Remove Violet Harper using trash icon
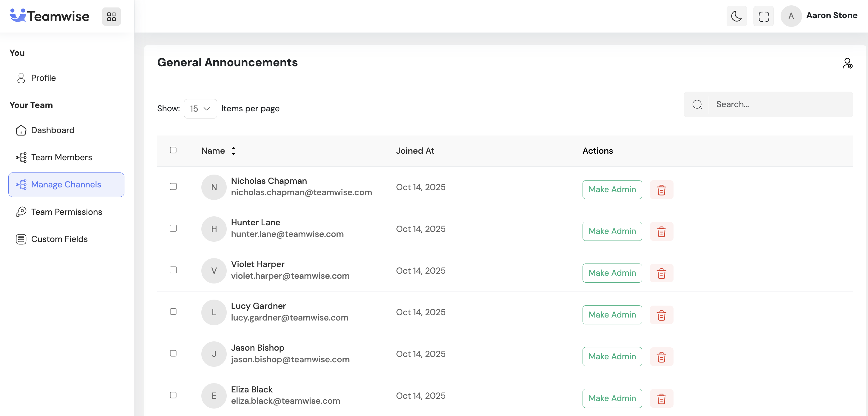 pyautogui.click(x=661, y=273)
